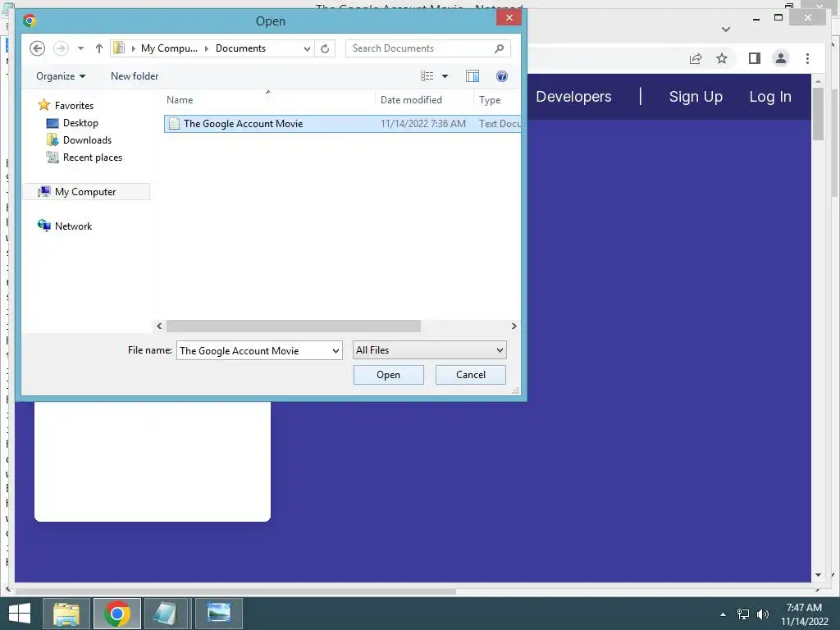
Task: Open recent locations dropdown arrow
Action: pyautogui.click(x=80, y=48)
